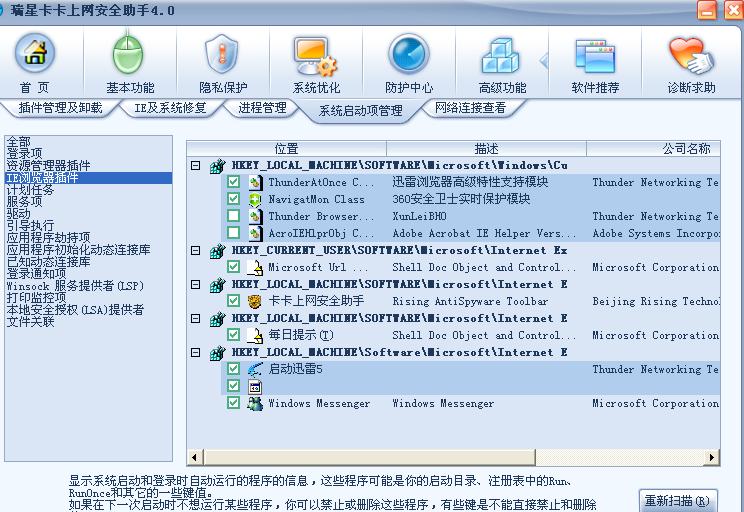Click the Microsoft Url entry icon
Image resolution: width=744 pixels, height=512 pixels.
(x=255, y=267)
